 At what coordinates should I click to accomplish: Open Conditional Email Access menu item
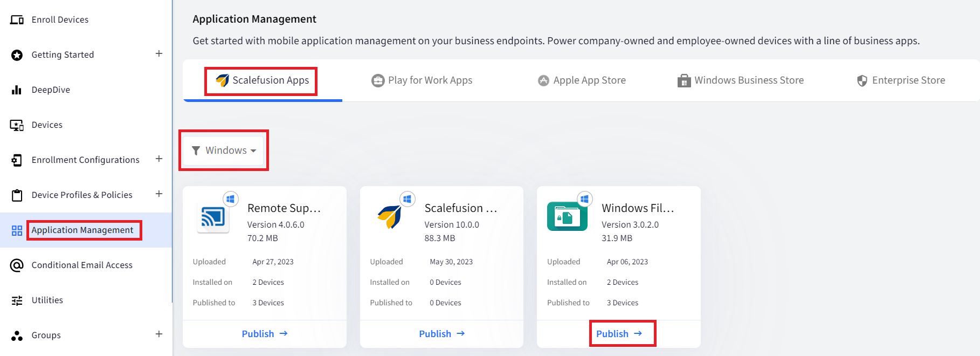tap(82, 265)
